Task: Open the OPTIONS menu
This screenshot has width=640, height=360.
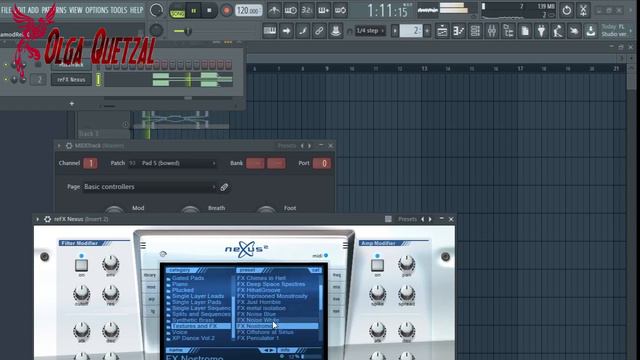Action: pyautogui.click(x=96, y=10)
